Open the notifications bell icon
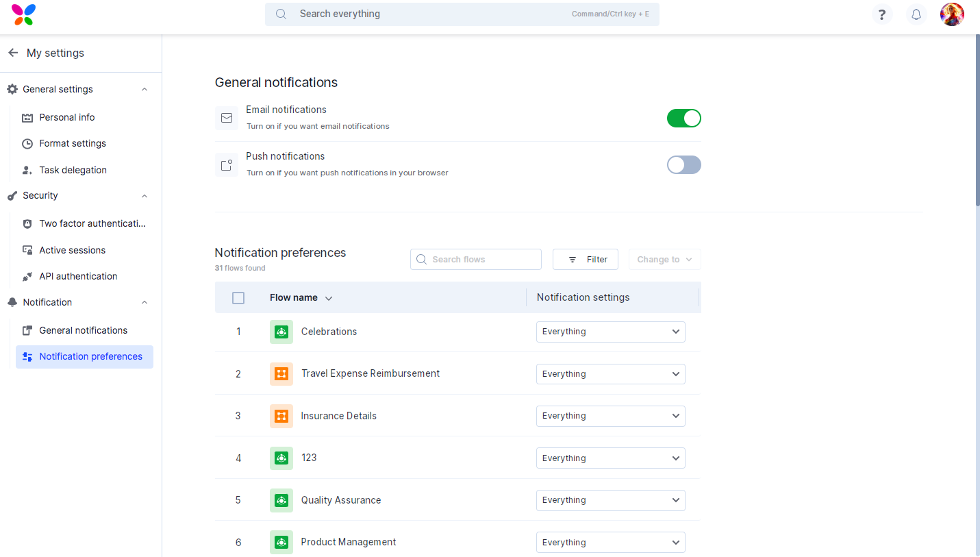The image size is (980, 557). (x=916, y=14)
